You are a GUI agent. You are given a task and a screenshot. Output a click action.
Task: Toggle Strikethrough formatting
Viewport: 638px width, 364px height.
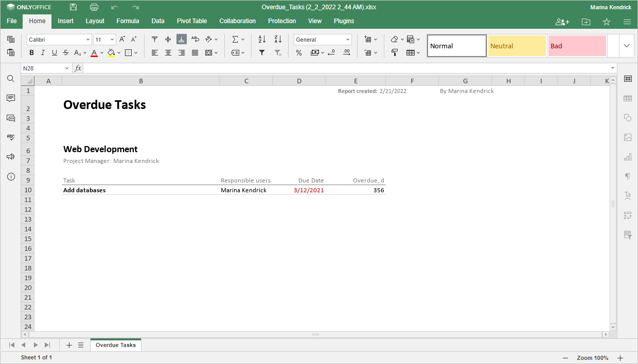[66, 52]
